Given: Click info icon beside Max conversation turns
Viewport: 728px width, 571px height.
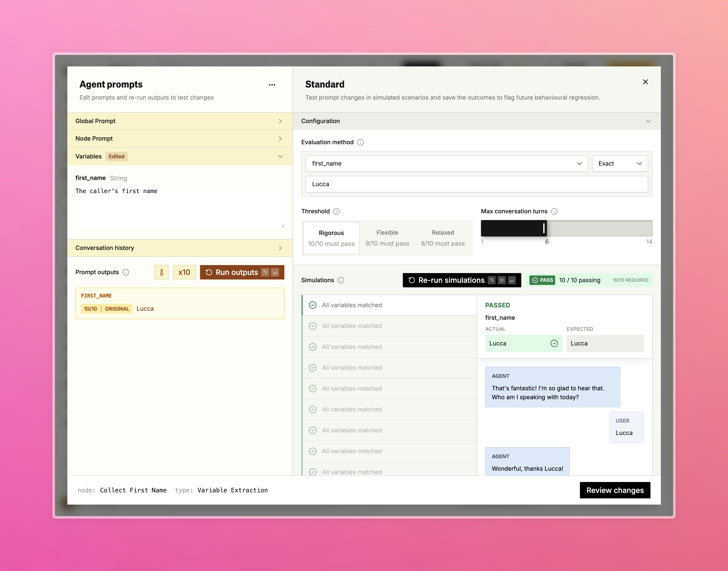Looking at the screenshot, I should (x=554, y=211).
